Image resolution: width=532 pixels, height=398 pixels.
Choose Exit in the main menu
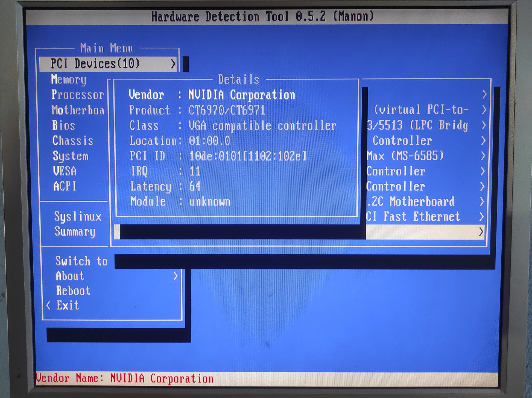68,305
